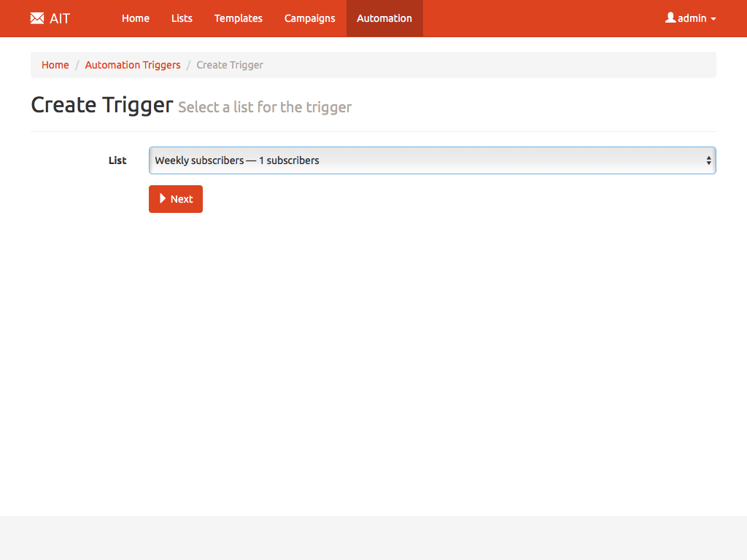The width and height of the screenshot is (747, 560).
Task: Click the up-down arrows on List select
Action: pos(708,160)
